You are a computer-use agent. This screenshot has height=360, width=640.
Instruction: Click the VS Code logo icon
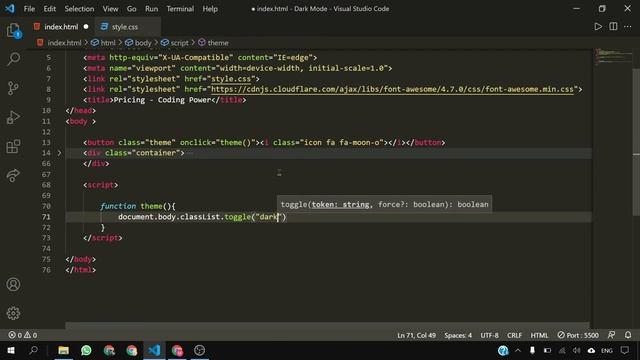coord(10,9)
